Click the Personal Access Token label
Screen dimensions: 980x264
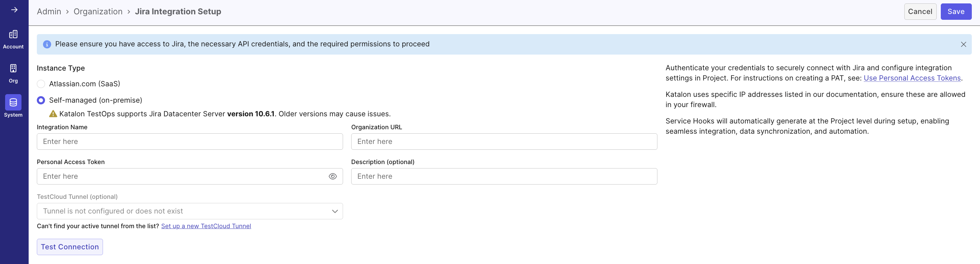click(71, 162)
